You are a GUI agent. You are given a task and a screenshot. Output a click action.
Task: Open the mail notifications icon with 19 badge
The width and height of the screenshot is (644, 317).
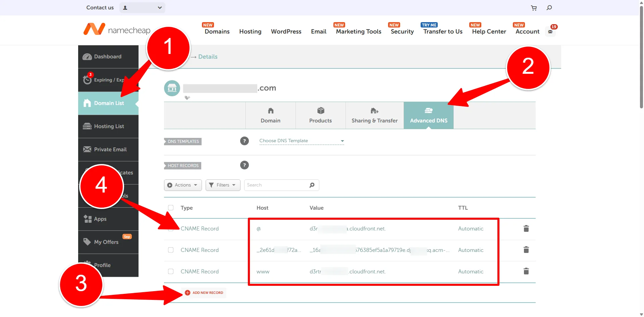550,32
